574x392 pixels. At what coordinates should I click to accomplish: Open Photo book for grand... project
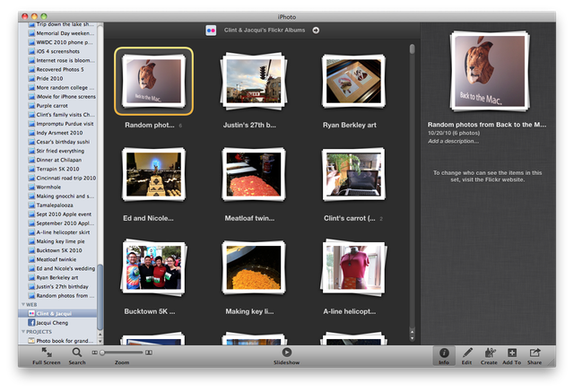[x=57, y=341]
